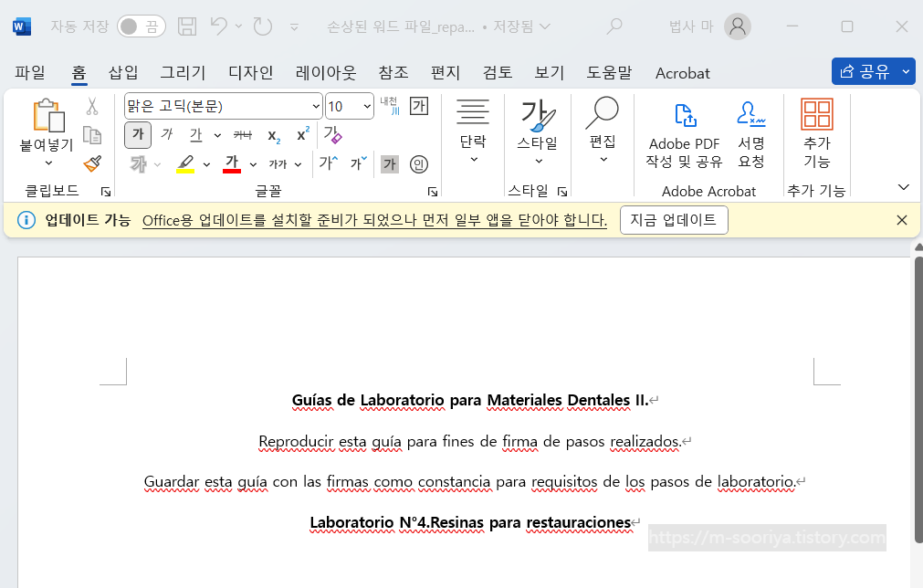
Task: Apply strikethrough formatting
Action: (243, 135)
